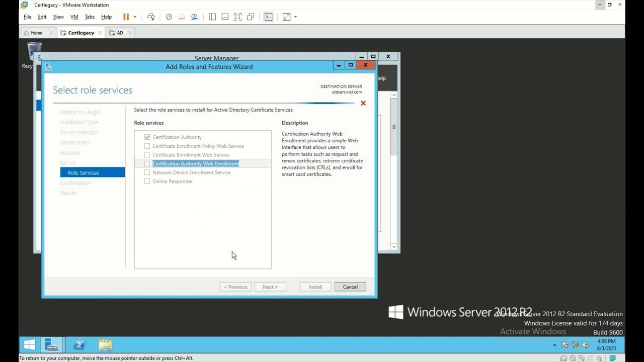Toggle the console view button
Screen dimensions: 644x362
coord(269,17)
